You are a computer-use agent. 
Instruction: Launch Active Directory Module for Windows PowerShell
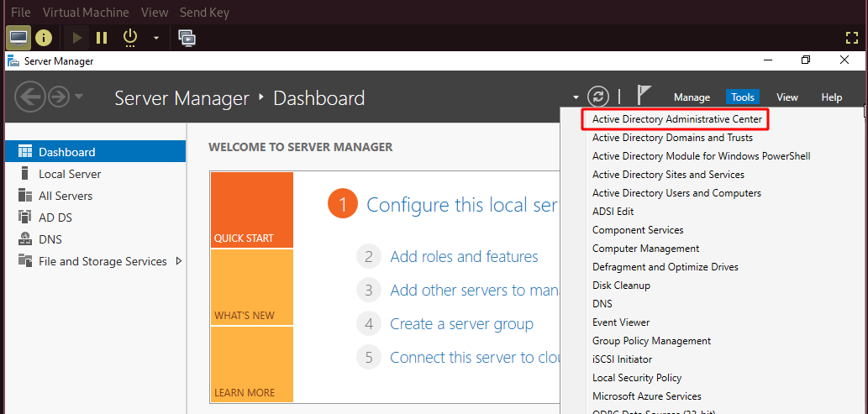(x=702, y=156)
